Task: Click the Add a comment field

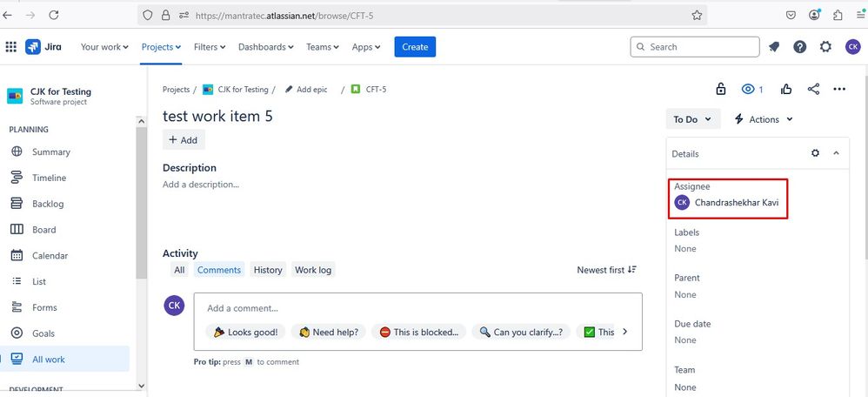Action: [418, 308]
